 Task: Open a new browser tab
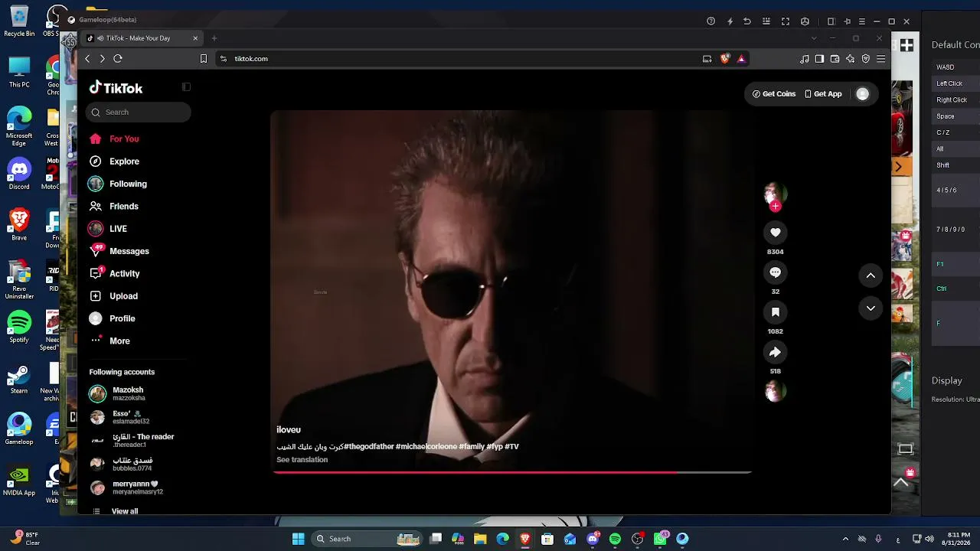[x=214, y=38]
